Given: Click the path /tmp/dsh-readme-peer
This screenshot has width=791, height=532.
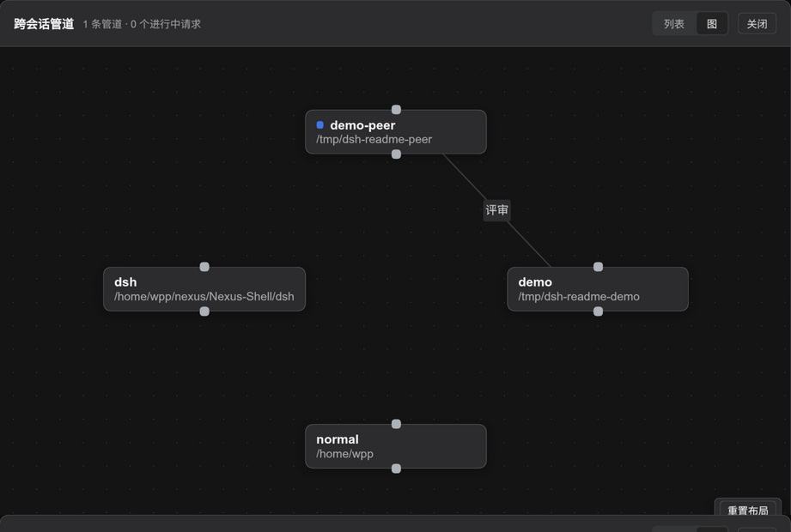Looking at the screenshot, I should click(374, 140).
